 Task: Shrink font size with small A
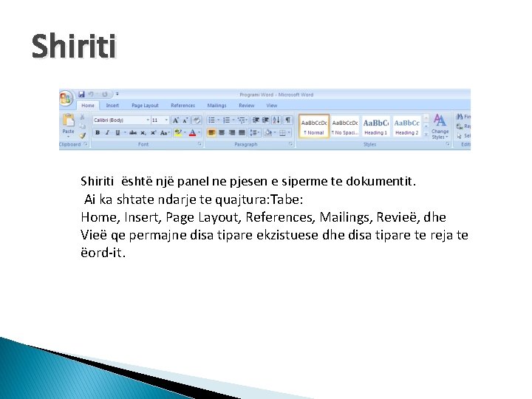(185, 120)
